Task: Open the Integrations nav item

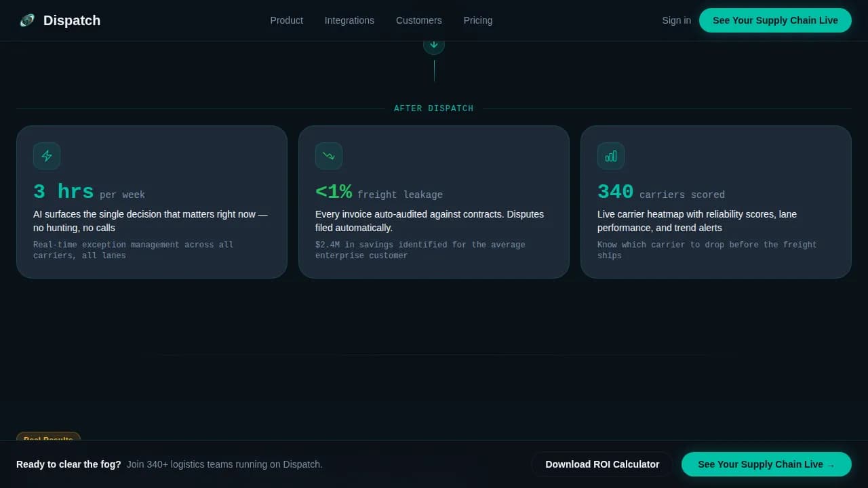Action: point(349,20)
